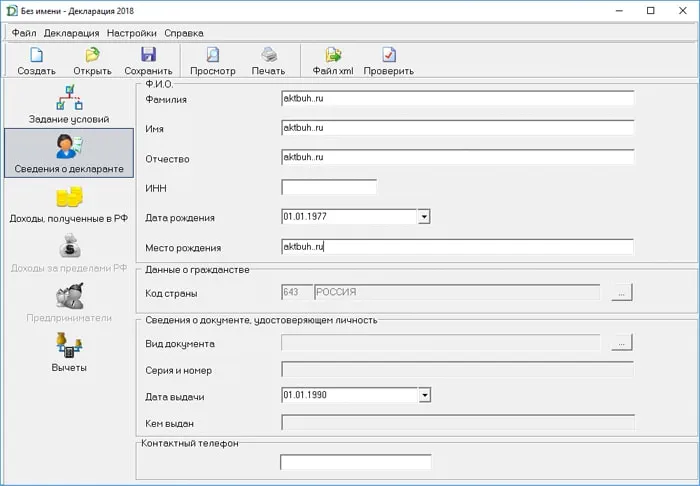Print the declaration using the Печать icon
The height and width of the screenshot is (486, 700).
tap(268, 56)
